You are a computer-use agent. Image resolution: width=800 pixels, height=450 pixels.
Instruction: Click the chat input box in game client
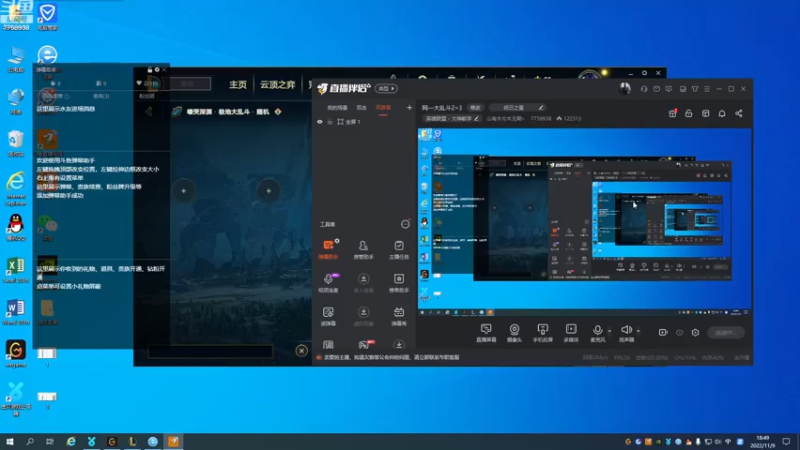click(210, 351)
